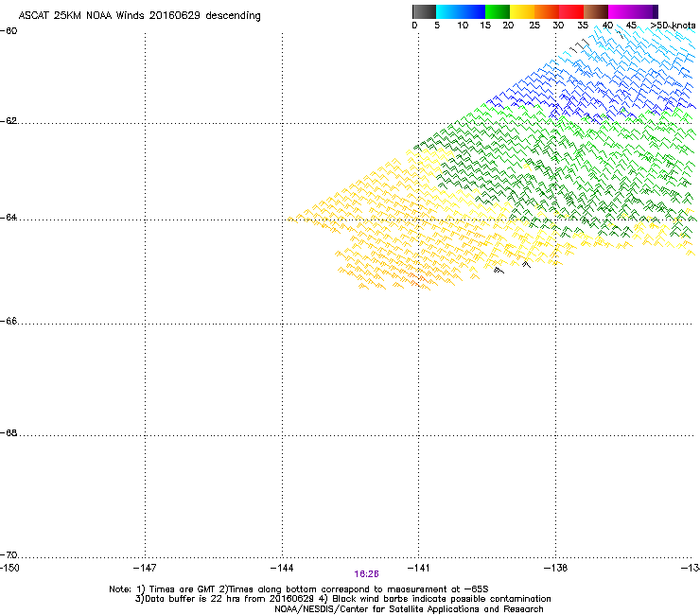Click the cyan 5-10 knots legend color
This screenshot has width=700, height=615.
pyautogui.click(x=448, y=11)
